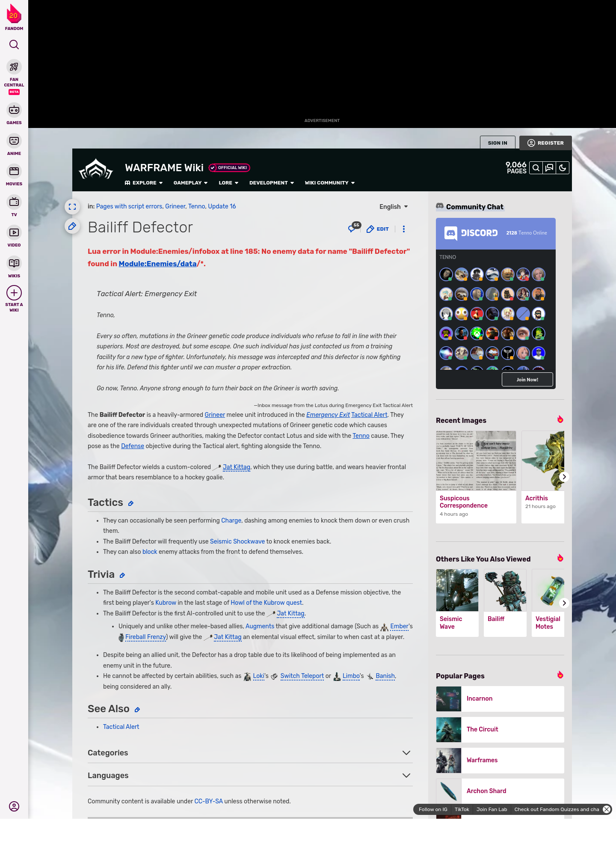Viewport: 616px width, 856px height.
Task: Open the Video sidebar icon
Action: (x=14, y=232)
